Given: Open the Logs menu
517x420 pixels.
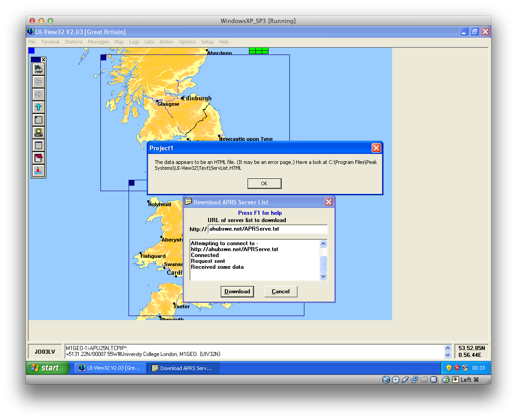Looking at the screenshot, I should point(134,42).
